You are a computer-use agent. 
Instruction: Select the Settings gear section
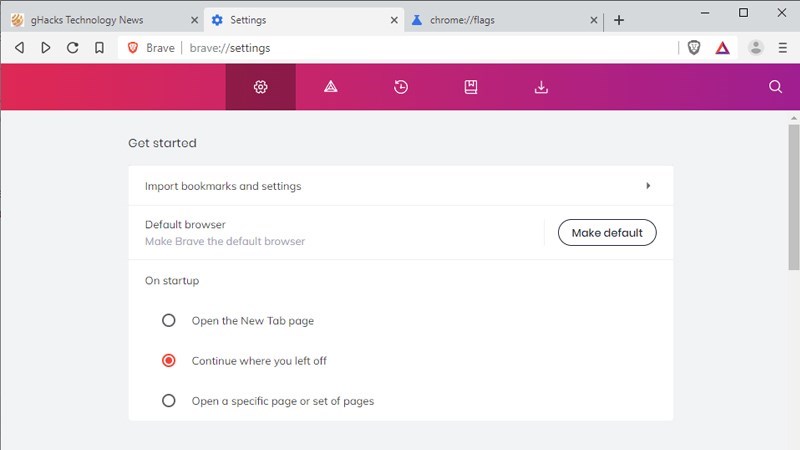261,87
